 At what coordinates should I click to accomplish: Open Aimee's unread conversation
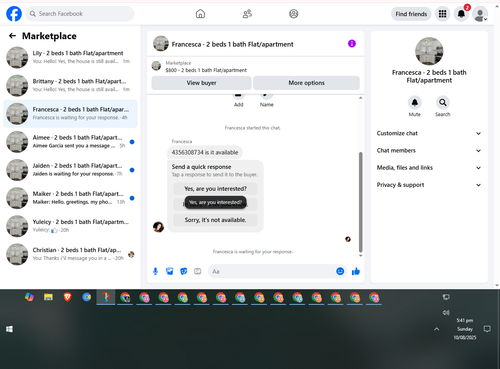coord(70,142)
